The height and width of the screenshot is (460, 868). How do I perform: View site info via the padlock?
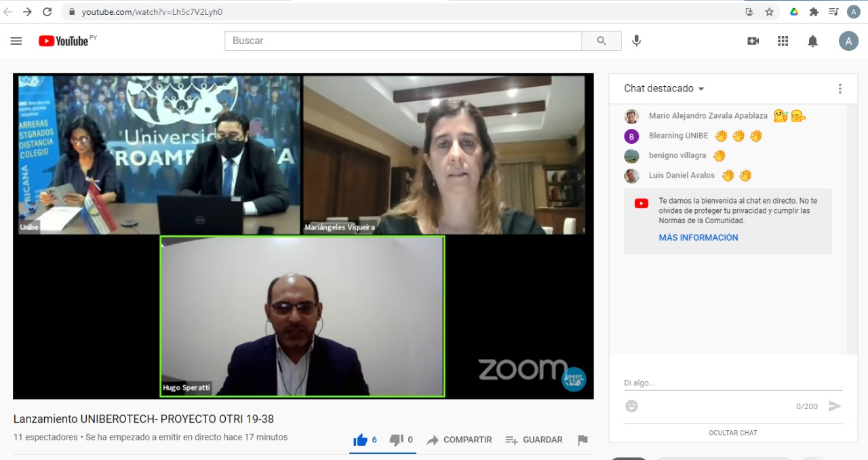pos(72,12)
